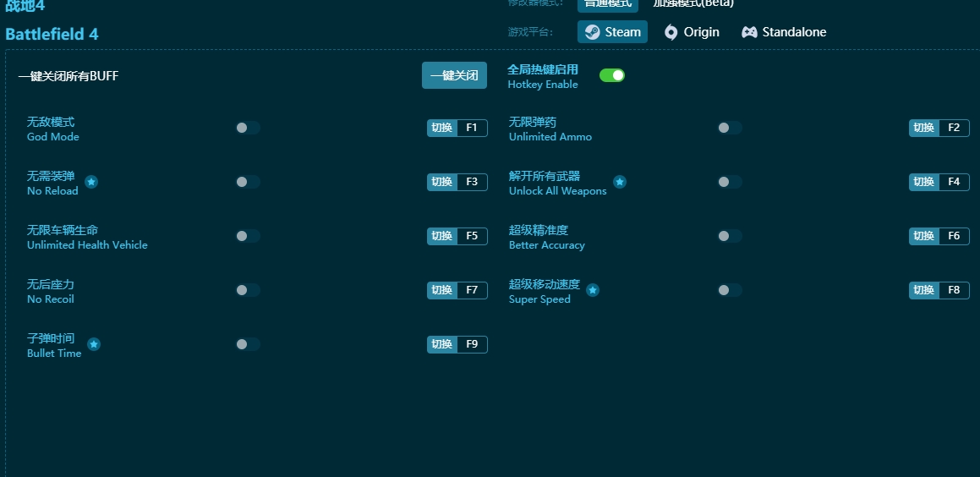Image resolution: width=980 pixels, height=477 pixels.
Task: Click 切换 button for F1 hotkey
Action: click(x=442, y=129)
